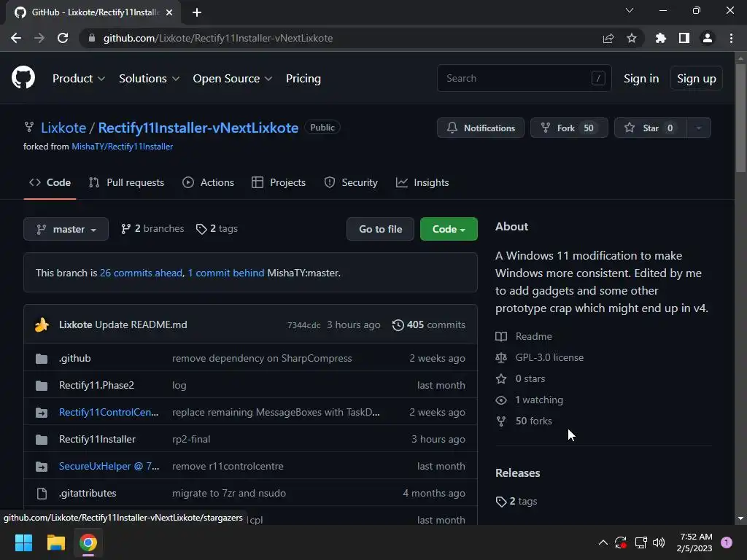The height and width of the screenshot is (560, 747).
Task: Click the Readme book icon
Action: click(x=501, y=337)
